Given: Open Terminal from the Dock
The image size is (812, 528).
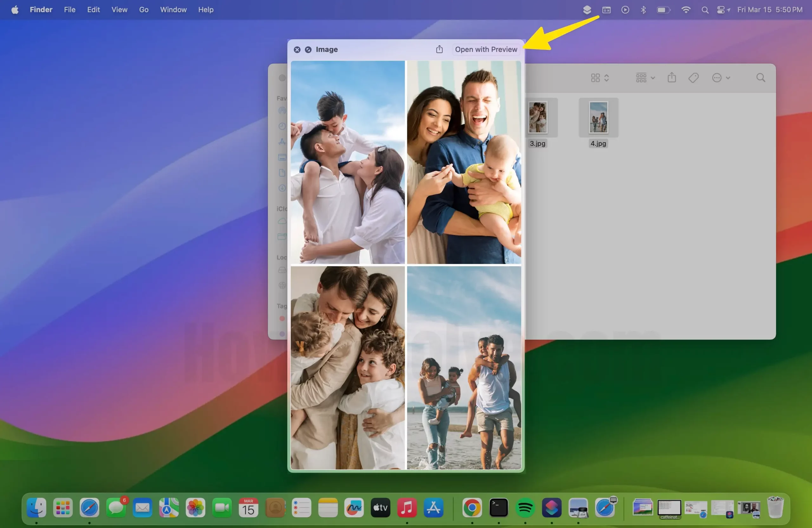Looking at the screenshot, I should pos(499,507).
